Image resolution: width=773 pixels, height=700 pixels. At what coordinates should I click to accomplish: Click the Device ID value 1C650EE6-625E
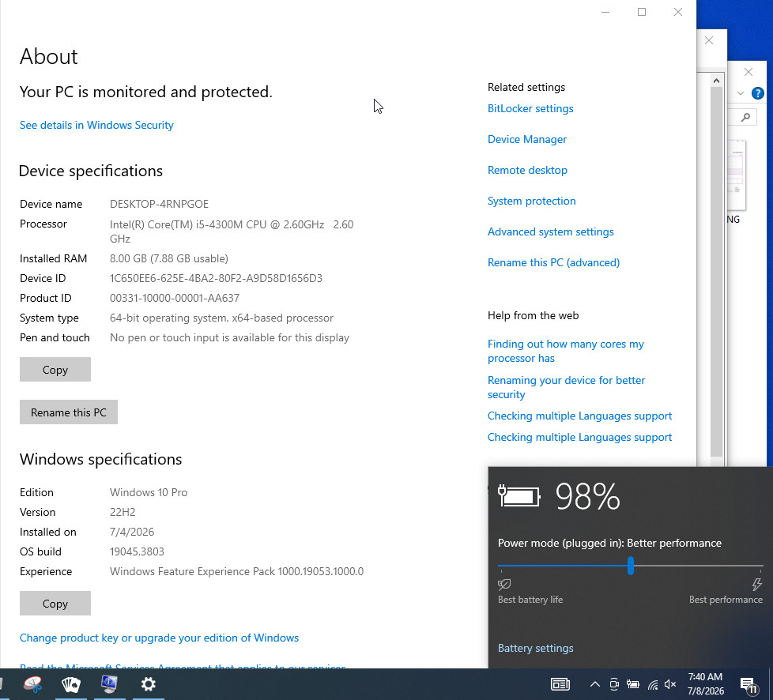216,279
